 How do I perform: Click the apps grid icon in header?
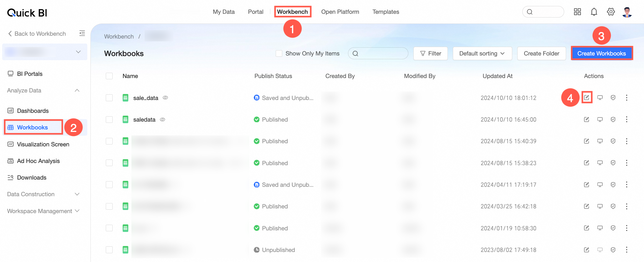[577, 12]
